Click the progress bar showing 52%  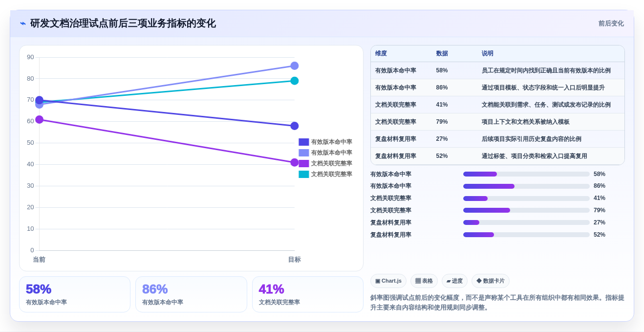pyautogui.click(x=526, y=235)
